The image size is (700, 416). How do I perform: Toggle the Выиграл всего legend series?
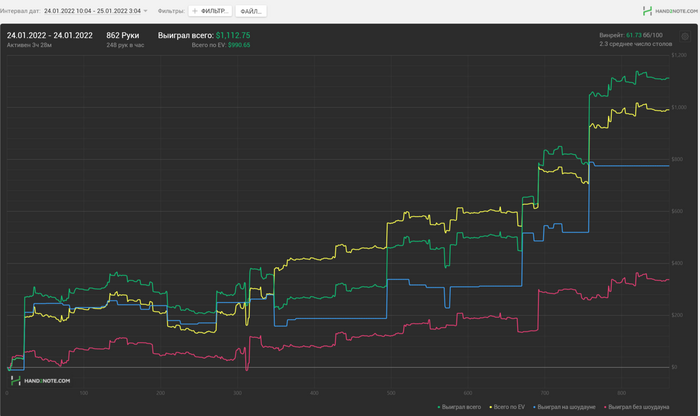(459, 407)
